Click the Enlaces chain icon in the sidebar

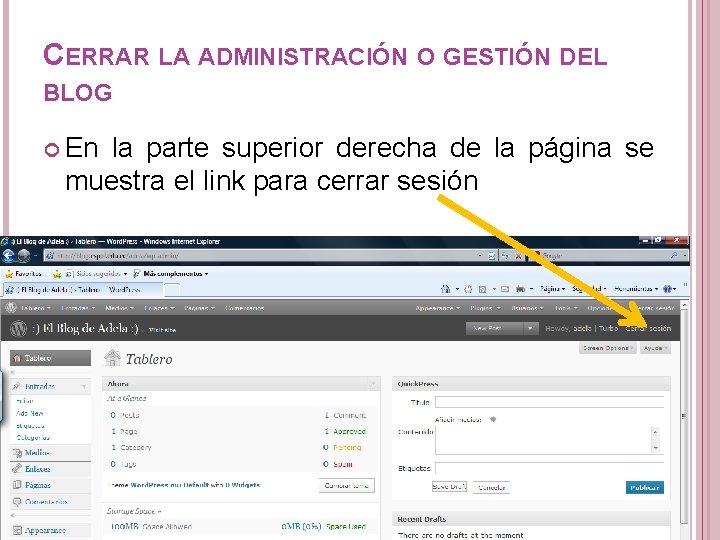17,469
